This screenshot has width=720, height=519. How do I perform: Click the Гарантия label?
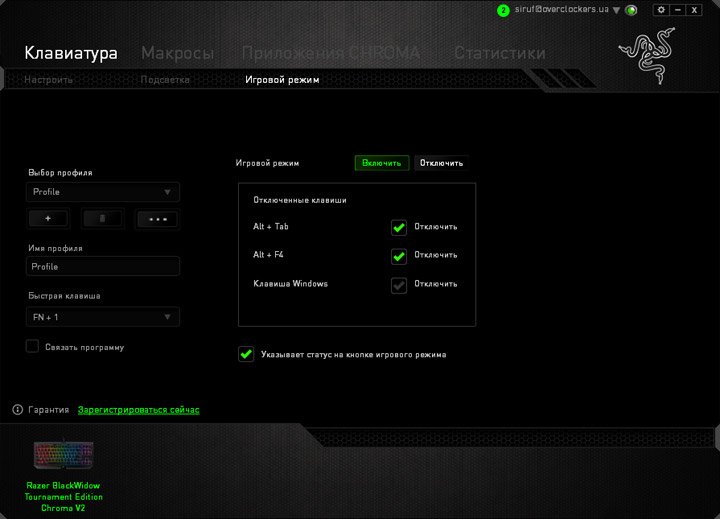[x=49, y=410]
